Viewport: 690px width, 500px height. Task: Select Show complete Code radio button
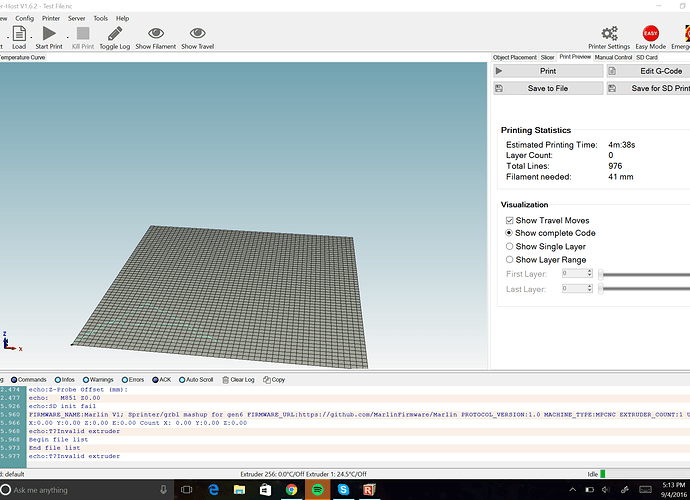509,233
